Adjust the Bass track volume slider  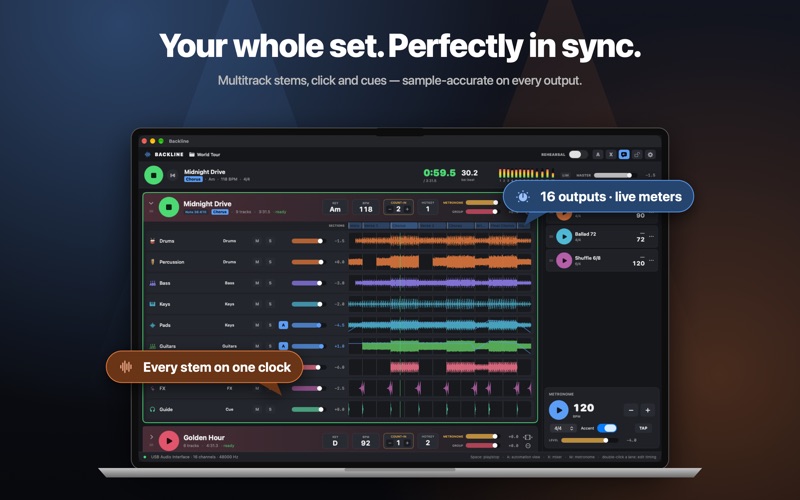pyautogui.click(x=308, y=283)
